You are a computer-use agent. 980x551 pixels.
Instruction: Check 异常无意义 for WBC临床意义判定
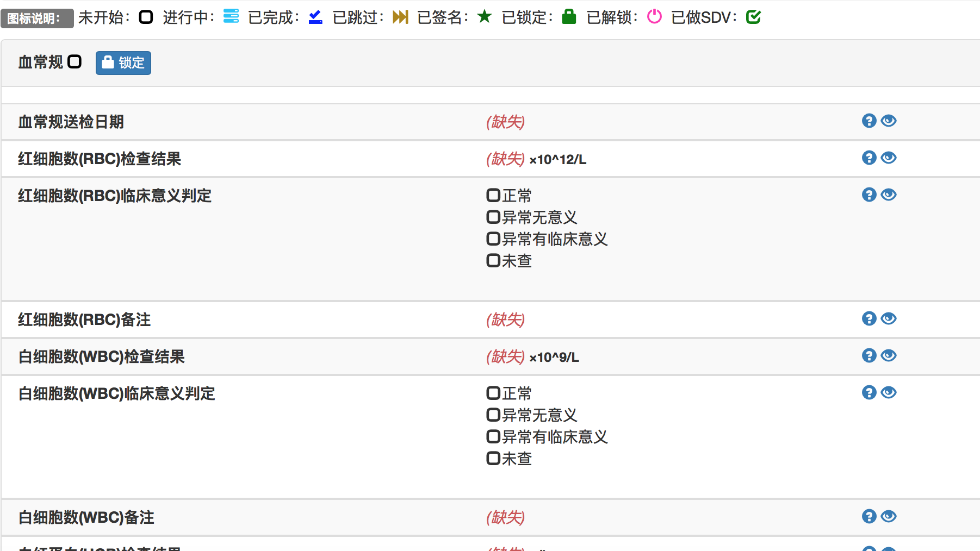(x=493, y=415)
